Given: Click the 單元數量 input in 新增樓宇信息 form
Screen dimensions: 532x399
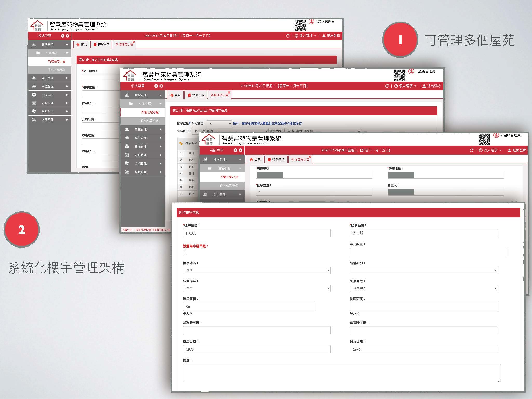Looking at the screenshot, I should coord(428,252).
